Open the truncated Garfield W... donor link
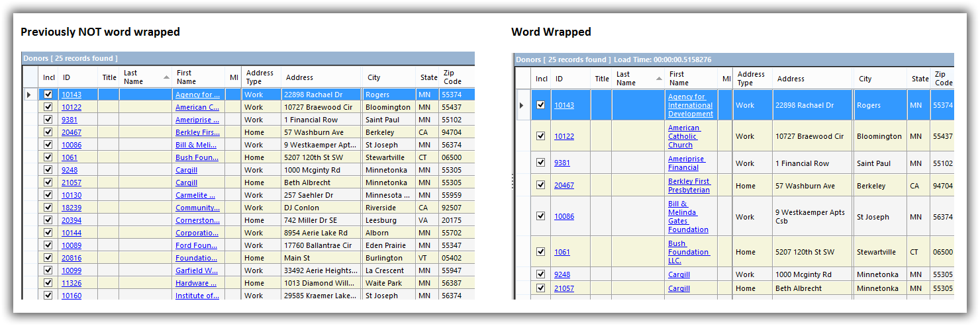 [x=197, y=270]
